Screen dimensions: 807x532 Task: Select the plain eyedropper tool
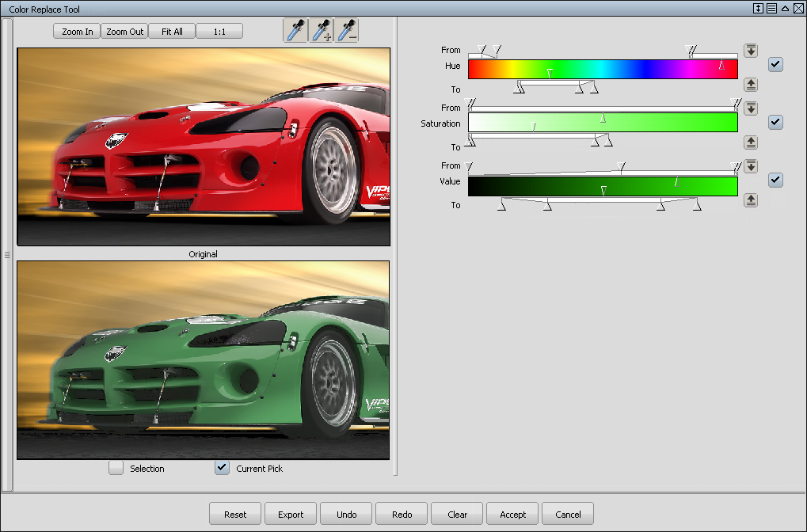tap(295, 31)
